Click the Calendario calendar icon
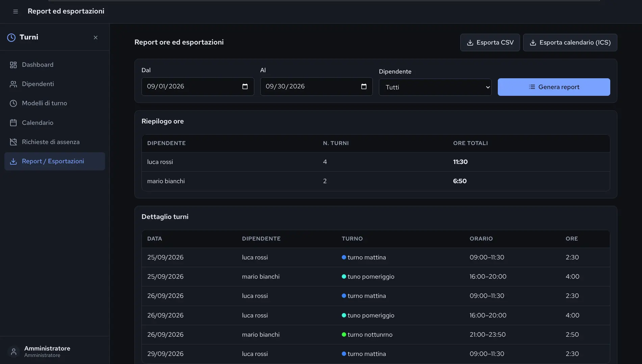Screen dimensions: 642x364 tap(13, 123)
